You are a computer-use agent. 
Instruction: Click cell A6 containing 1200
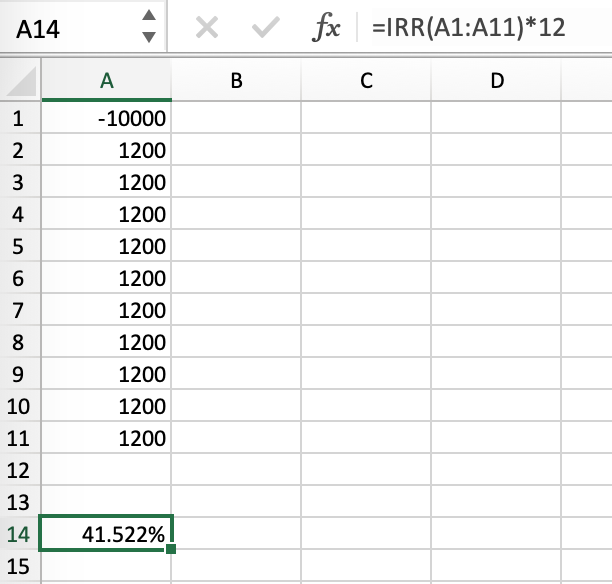coord(106,278)
